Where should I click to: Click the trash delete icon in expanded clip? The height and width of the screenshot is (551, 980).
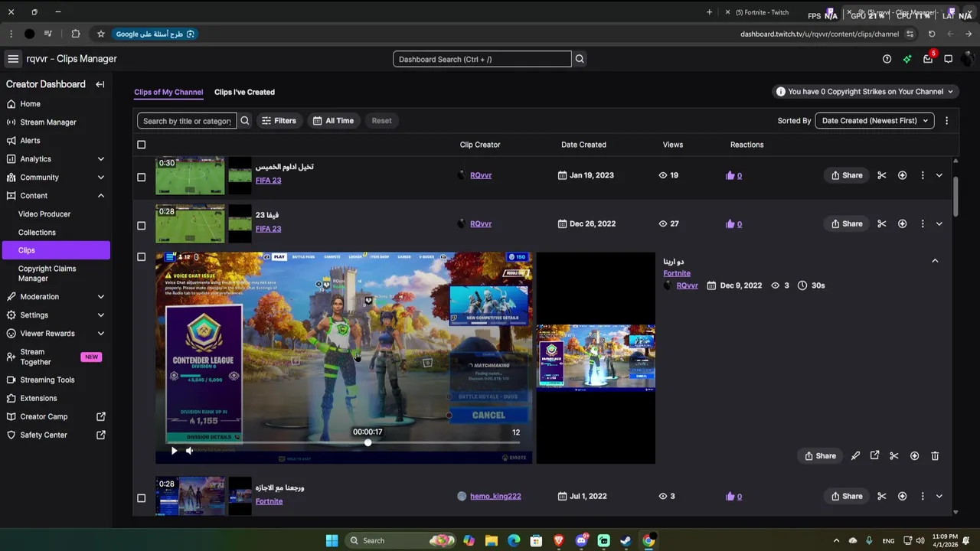coord(935,456)
